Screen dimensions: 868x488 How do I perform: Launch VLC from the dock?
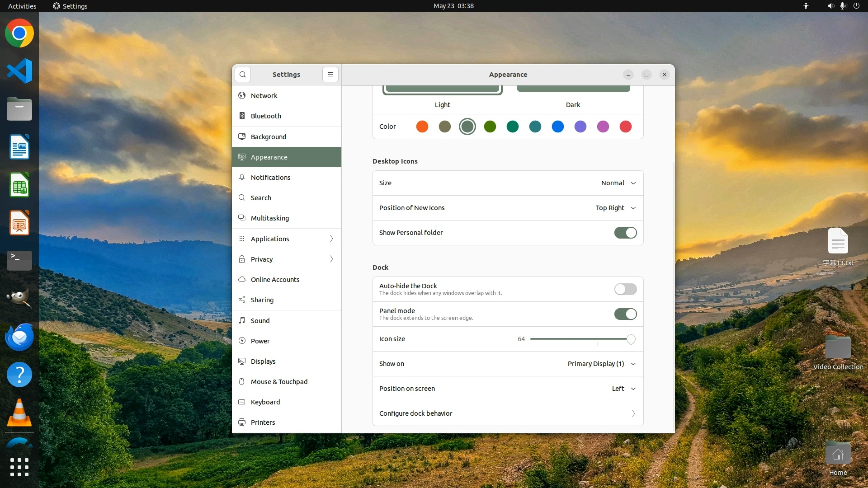coord(19,413)
